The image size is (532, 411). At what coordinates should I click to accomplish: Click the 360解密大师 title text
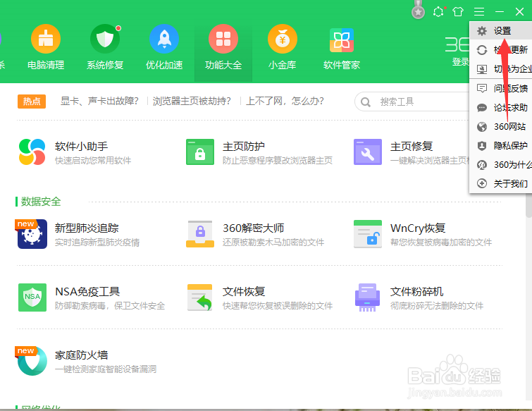pos(253,228)
